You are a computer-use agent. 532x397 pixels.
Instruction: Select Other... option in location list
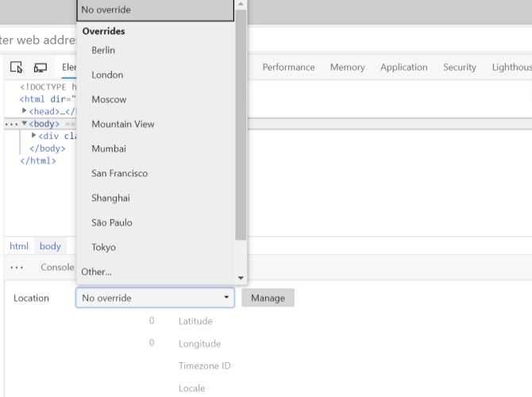point(96,272)
